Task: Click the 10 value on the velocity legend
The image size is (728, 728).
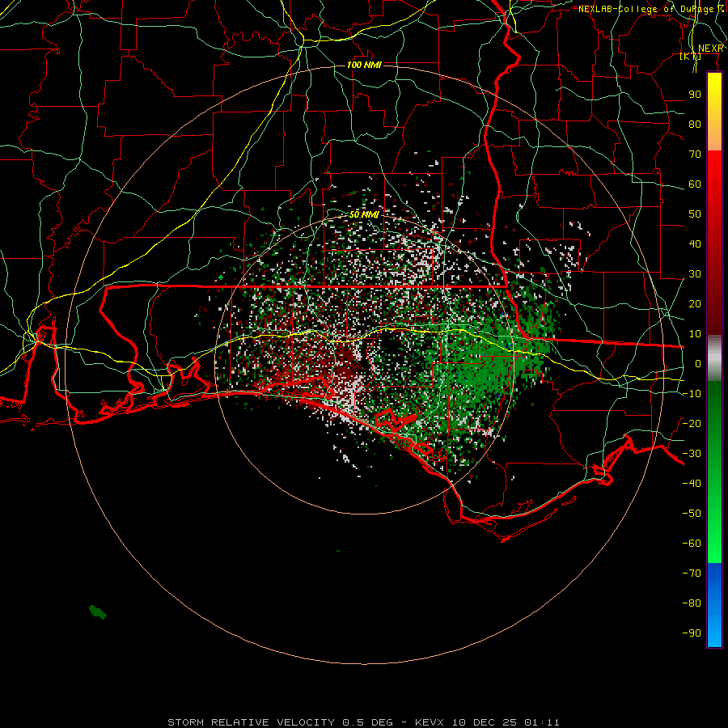Action: (695, 334)
